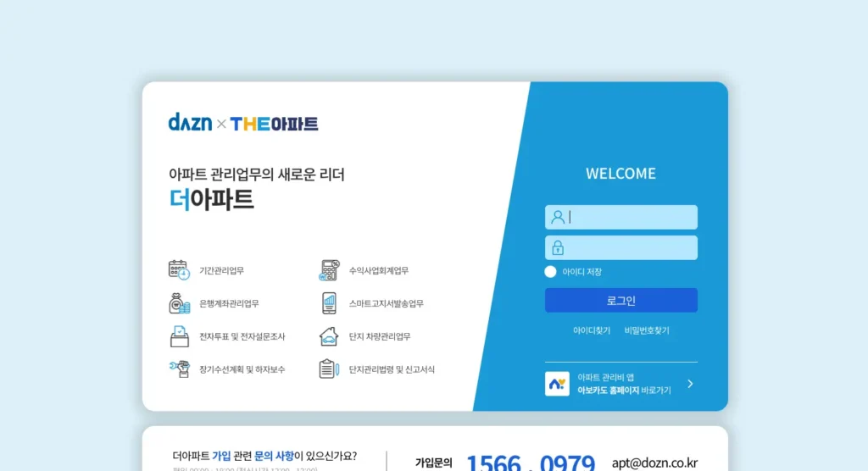Click the 전자투표 ballot box icon
This screenshot has height=471, width=868.
click(x=179, y=336)
